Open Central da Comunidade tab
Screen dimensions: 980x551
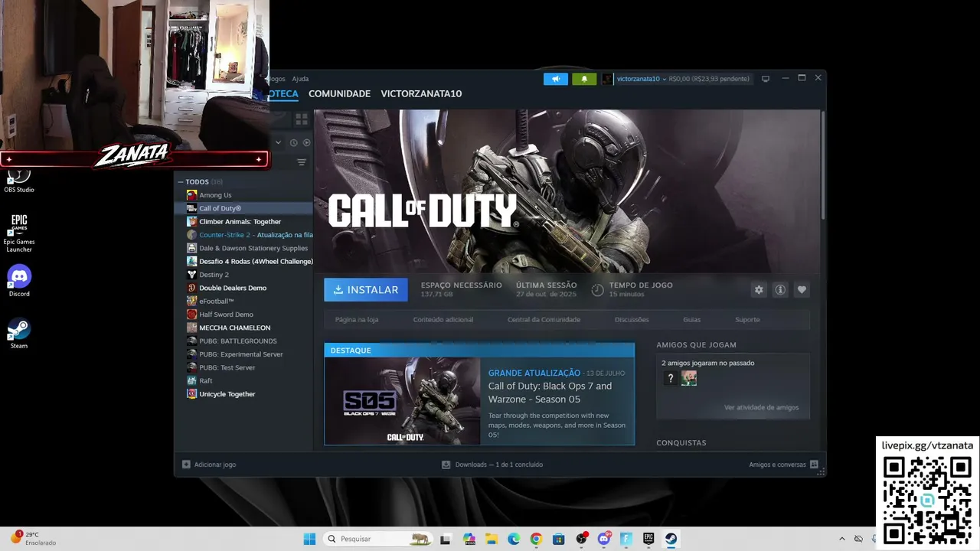click(544, 320)
